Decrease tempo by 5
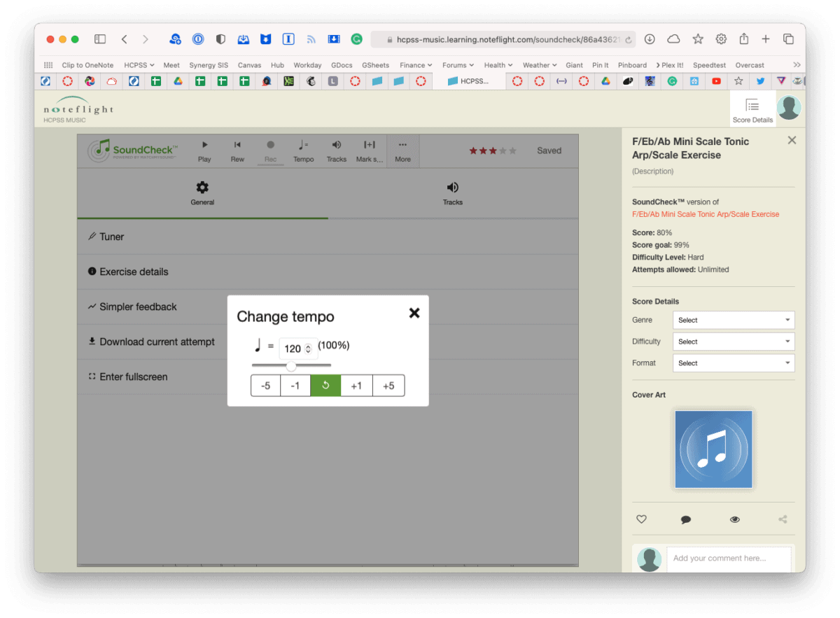This screenshot has height=618, width=840. 266,386
